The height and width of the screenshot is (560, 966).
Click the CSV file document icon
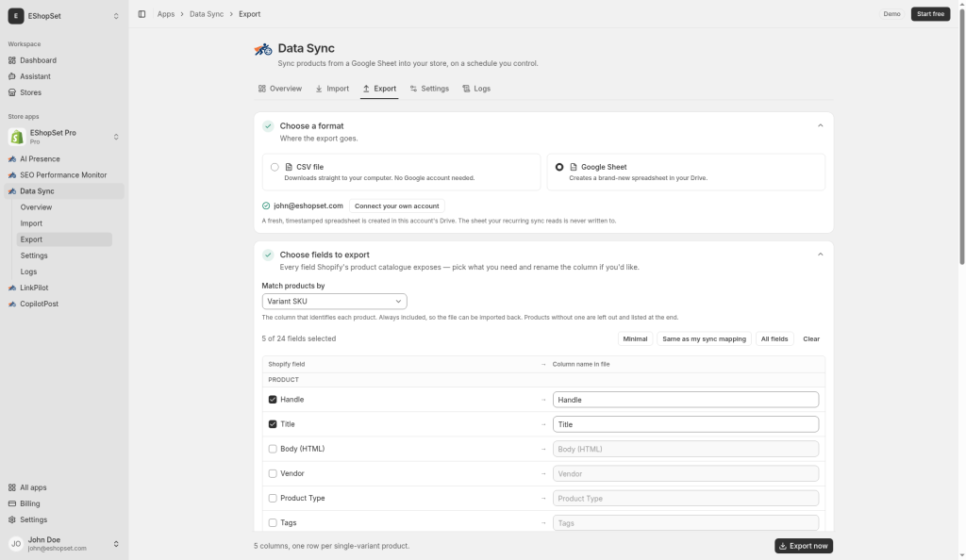pos(289,167)
